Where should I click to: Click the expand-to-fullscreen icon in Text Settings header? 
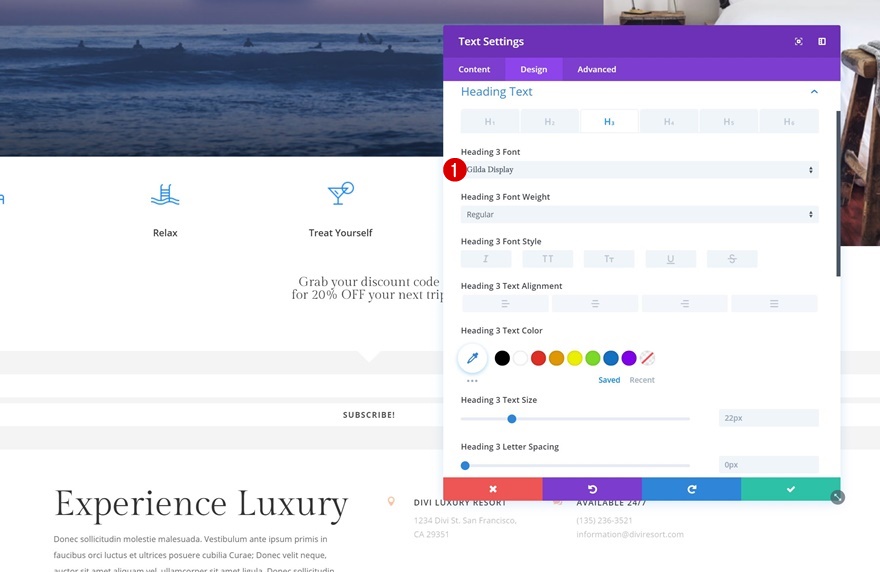pyautogui.click(x=798, y=42)
